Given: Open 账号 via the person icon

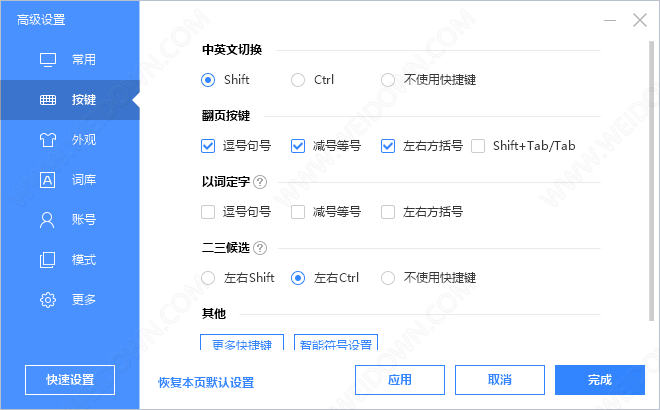Looking at the screenshot, I should coord(47,220).
